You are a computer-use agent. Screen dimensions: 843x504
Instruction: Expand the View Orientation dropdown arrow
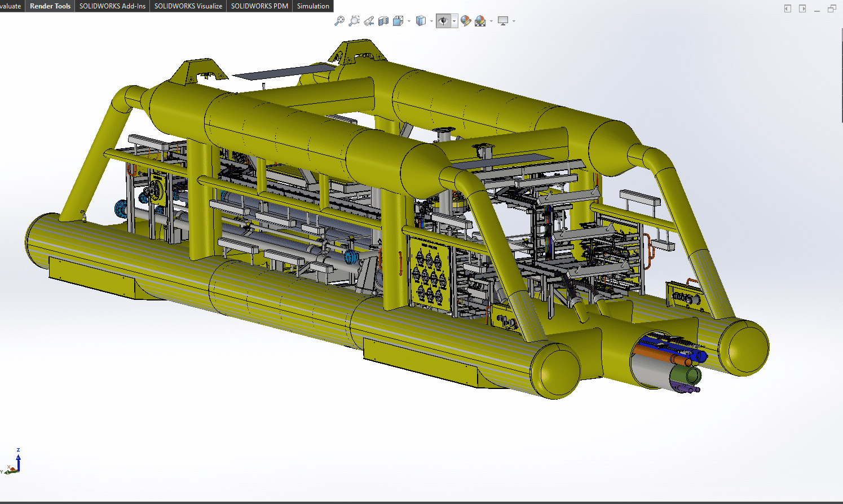pyautogui.click(x=409, y=21)
